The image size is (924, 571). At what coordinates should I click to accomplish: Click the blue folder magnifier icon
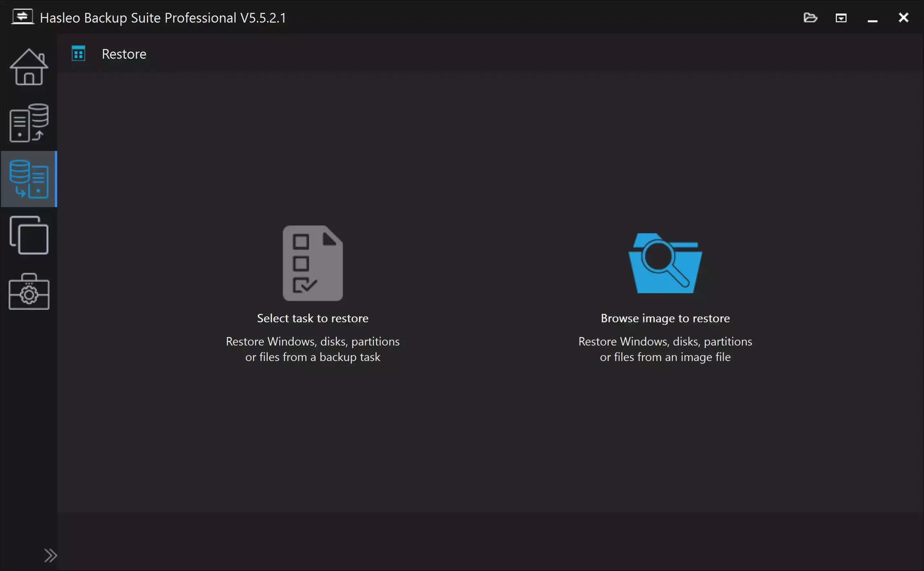point(665,263)
